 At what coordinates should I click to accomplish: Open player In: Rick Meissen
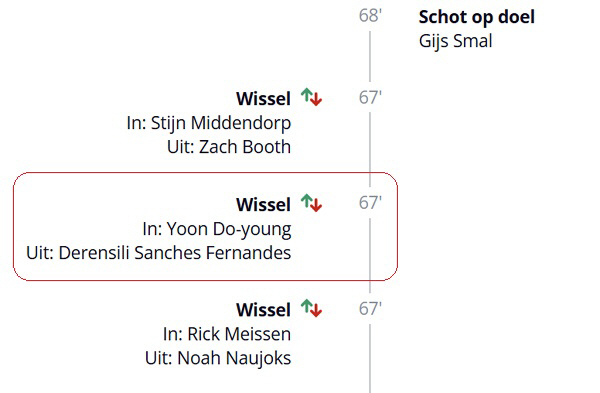pyautogui.click(x=227, y=334)
